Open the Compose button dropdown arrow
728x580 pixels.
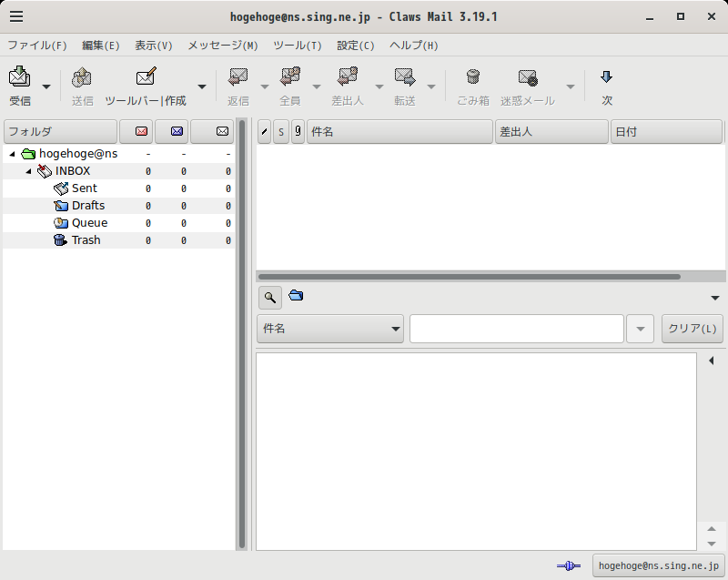[202, 86]
